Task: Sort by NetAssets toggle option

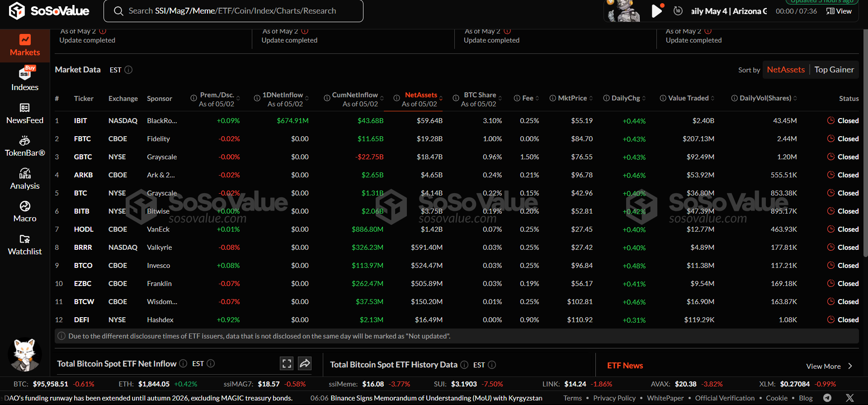Action: (x=786, y=70)
